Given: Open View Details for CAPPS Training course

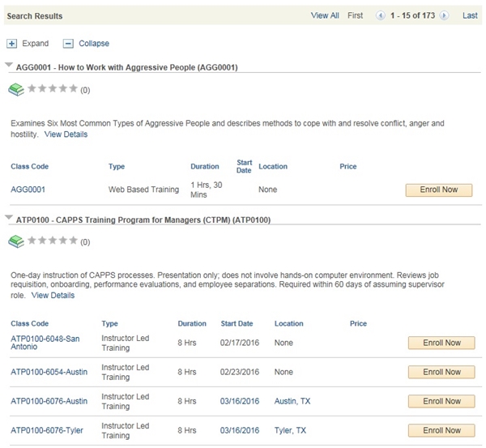Looking at the screenshot, I should [x=53, y=296].
